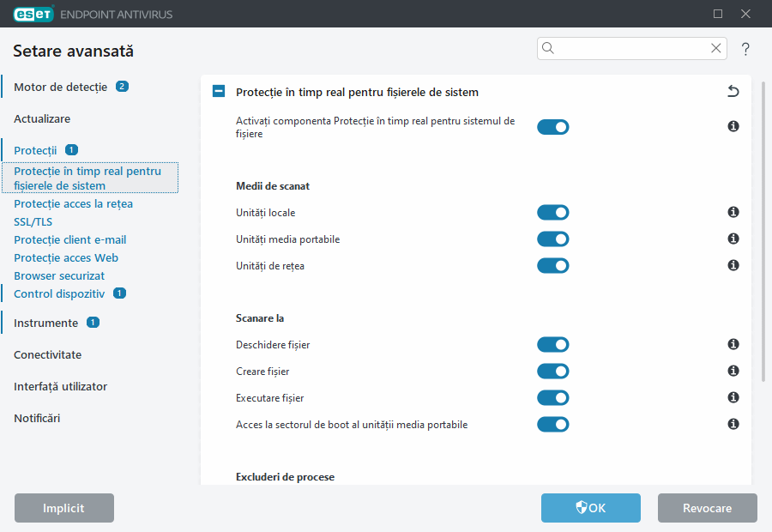Disable the Executare fișier switch

[x=553, y=398]
